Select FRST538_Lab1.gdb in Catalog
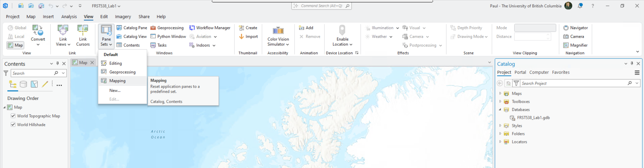The height and width of the screenshot is (168, 644). click(533, 118)
